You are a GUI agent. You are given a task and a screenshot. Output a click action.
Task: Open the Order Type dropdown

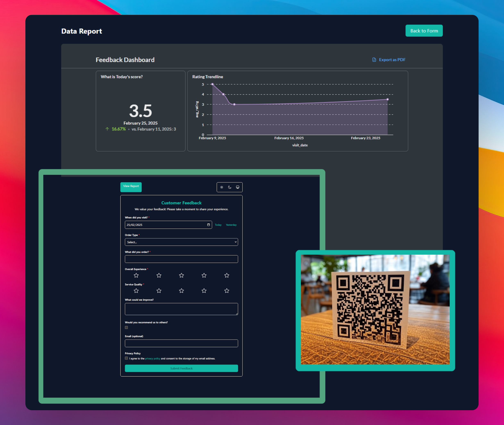click(181, 242)
